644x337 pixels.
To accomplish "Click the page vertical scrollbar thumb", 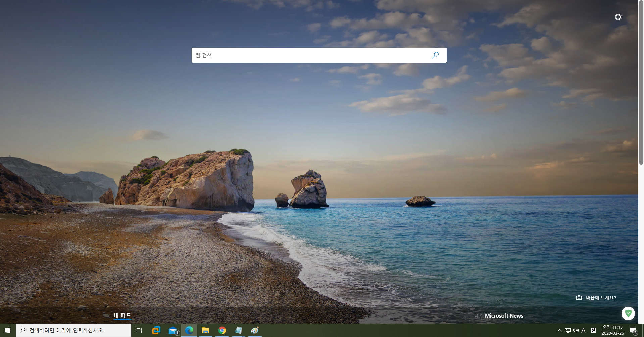I will (641, 82).
